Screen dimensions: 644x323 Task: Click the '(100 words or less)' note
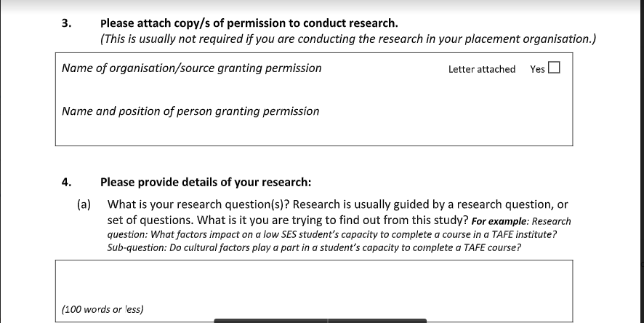tap(102, 309)
